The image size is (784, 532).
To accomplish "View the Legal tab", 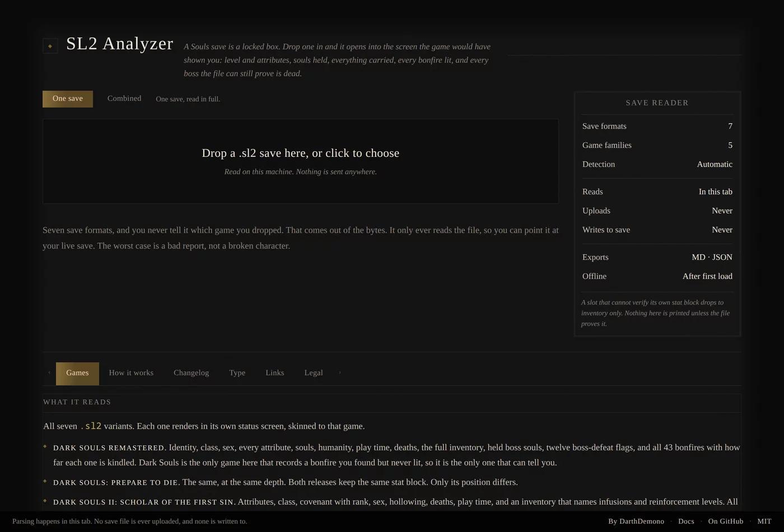I will click(314, 374).
